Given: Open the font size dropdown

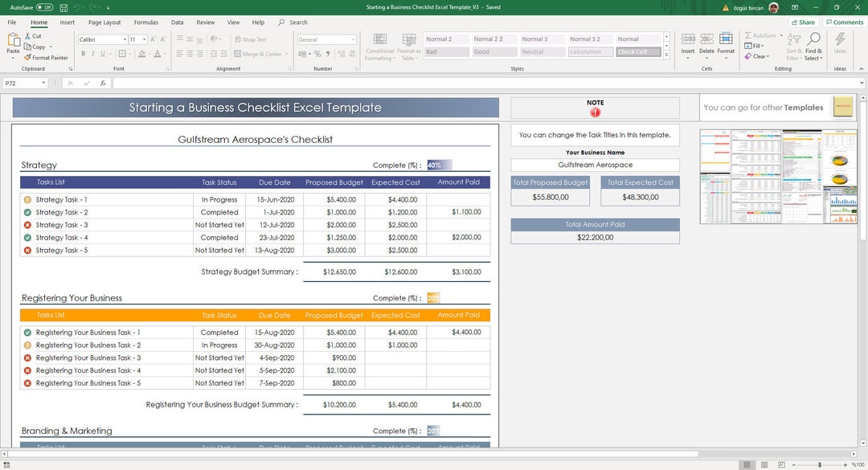Looking at the screenshot, I should pos(145,39).
